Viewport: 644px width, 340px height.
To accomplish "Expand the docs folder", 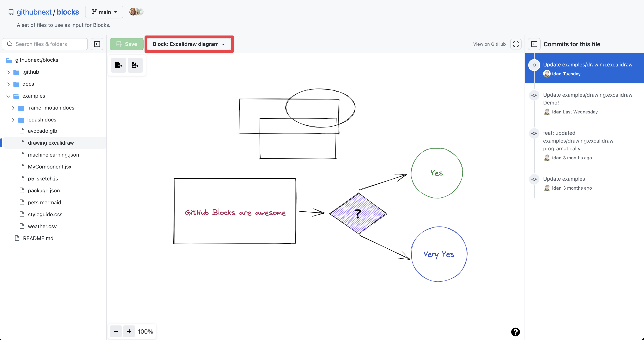I will [x=9, y=84].
